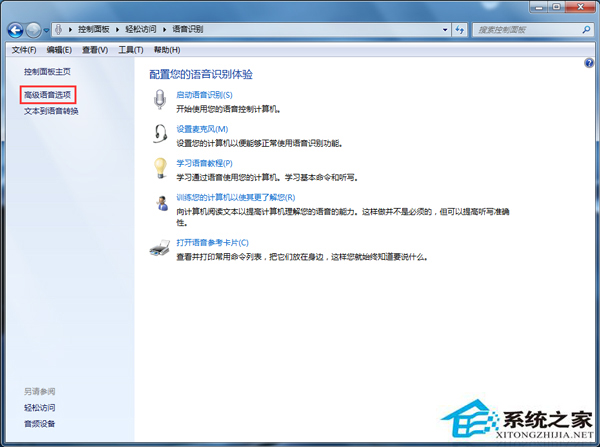The image size is (600, 447).
Task: Open the 文本到语音转换 sidebar link
Action: click(51, 111)
